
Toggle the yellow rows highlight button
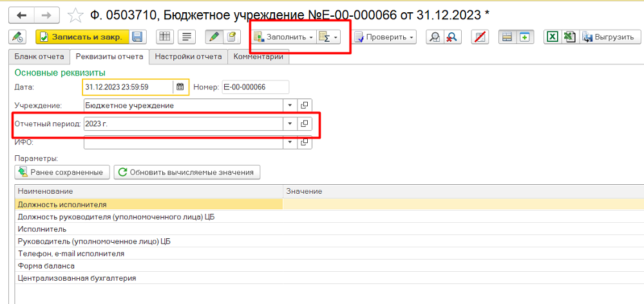(x=507, y=37)
